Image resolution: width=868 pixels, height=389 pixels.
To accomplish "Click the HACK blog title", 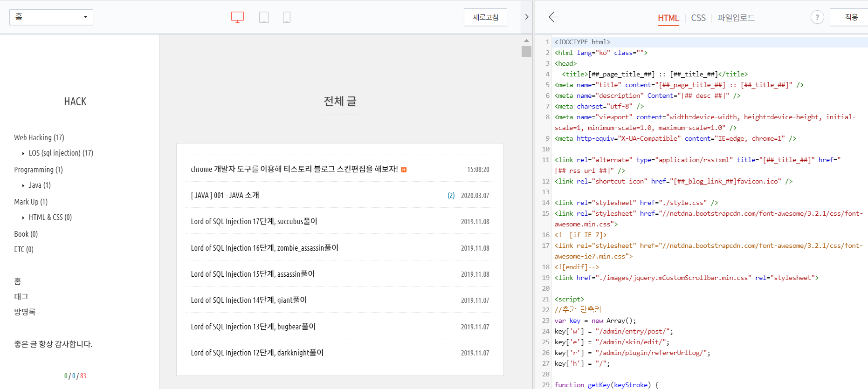I will 75,102.
